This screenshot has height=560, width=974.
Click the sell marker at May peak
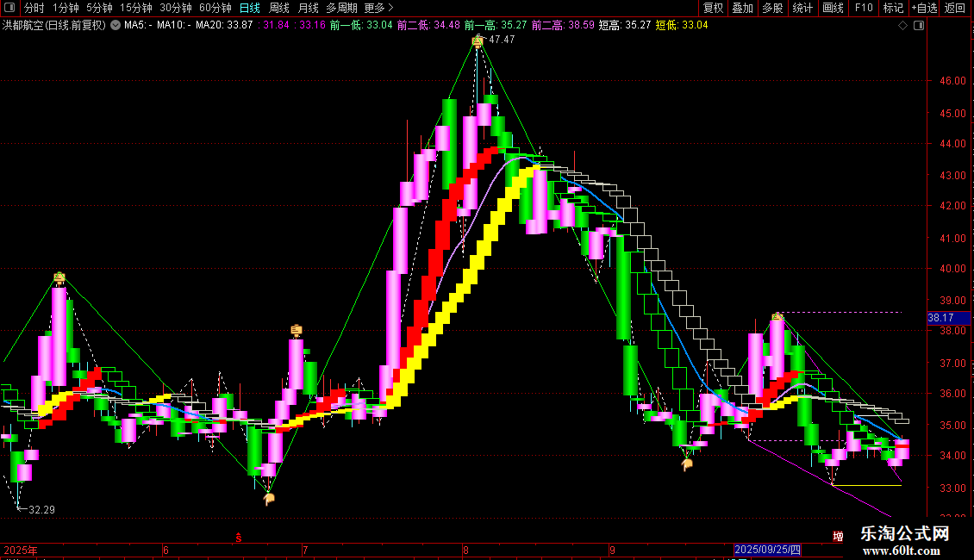(59, 277)
